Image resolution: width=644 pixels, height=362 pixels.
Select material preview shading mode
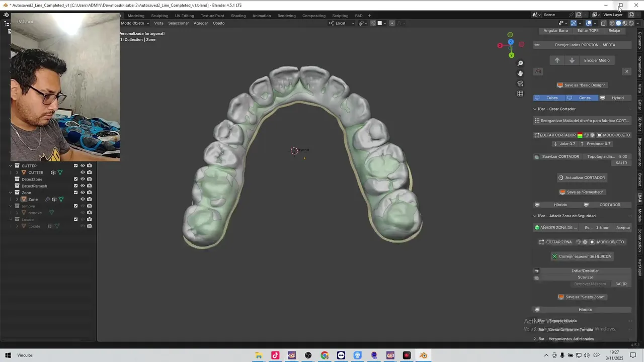tap(625, 23)
